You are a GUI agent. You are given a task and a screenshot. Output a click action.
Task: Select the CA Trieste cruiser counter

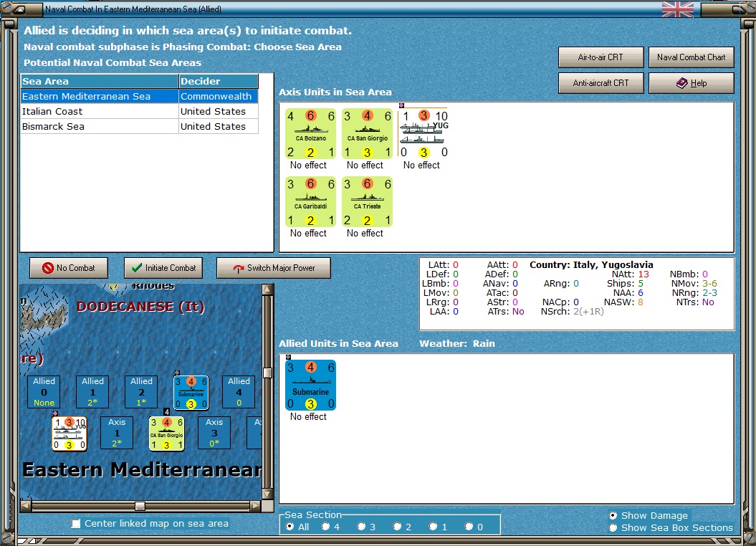coord(367,201)
